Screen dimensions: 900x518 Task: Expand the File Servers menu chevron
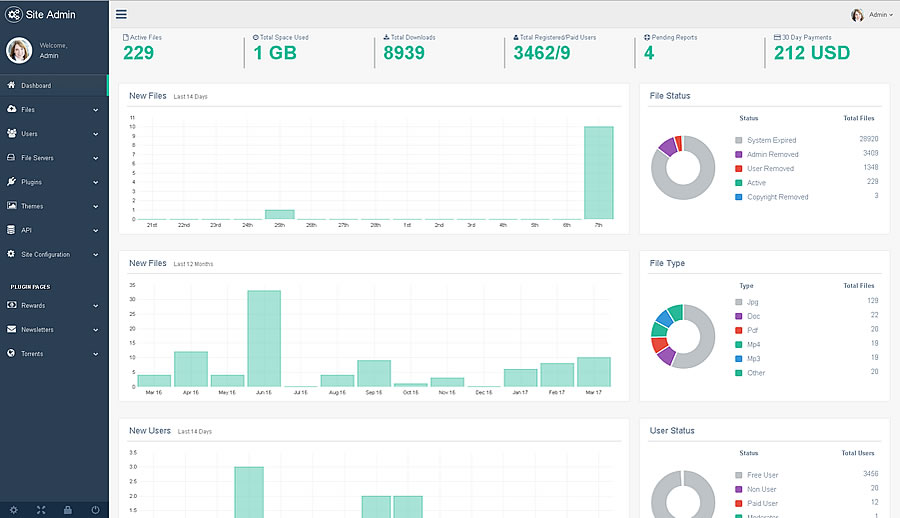(96, 158)
